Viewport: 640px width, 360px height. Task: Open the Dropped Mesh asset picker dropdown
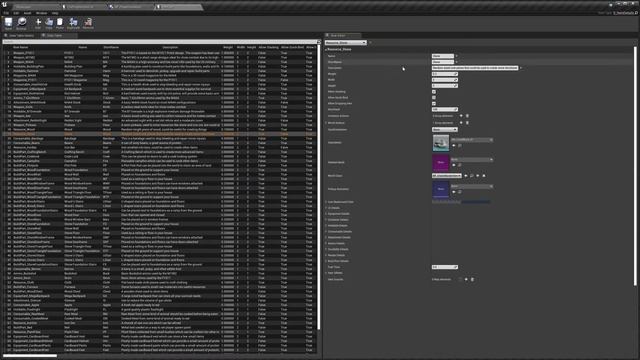[472, 159]
